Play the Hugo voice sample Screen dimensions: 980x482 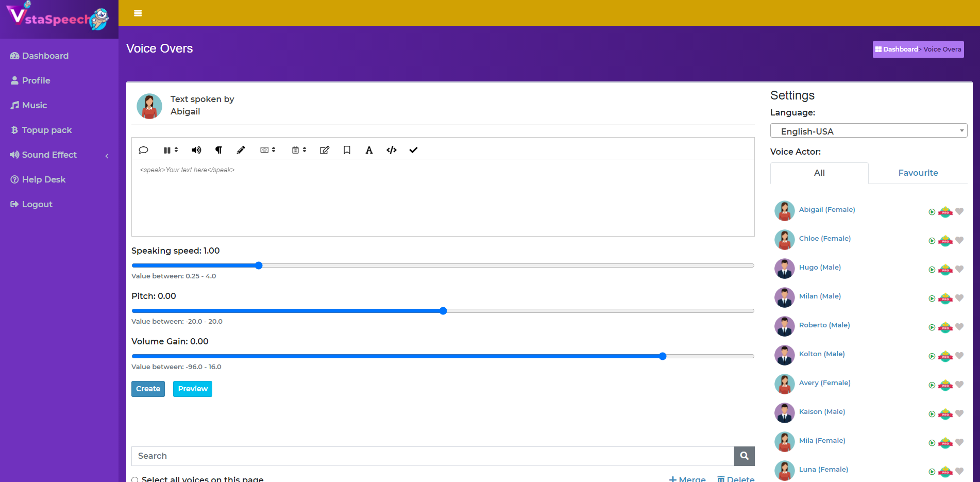pos(932,270)
